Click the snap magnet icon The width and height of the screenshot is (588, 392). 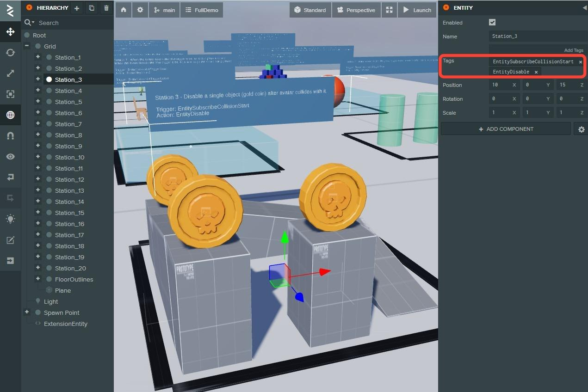[10, 136]
